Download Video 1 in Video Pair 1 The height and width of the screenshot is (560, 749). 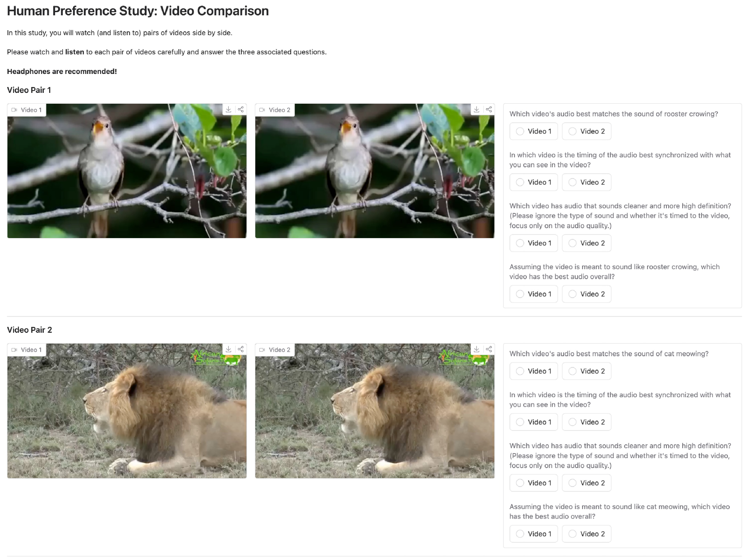(229, 110)
